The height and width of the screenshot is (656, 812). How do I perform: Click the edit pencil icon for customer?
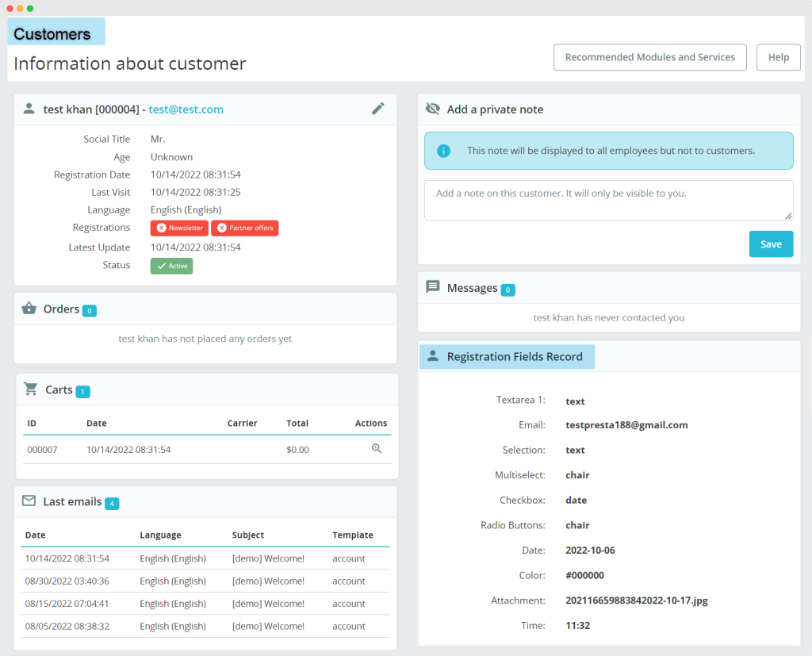click(x=378, y=109)
